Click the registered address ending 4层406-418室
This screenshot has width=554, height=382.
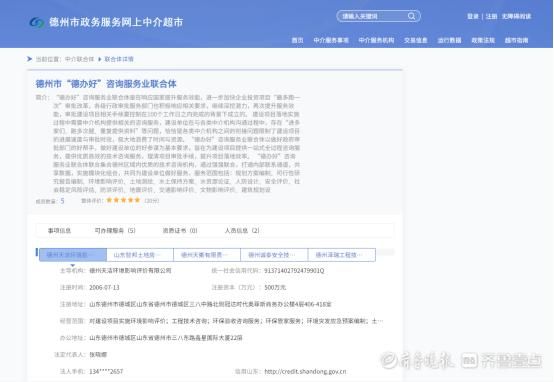point(210,304)
